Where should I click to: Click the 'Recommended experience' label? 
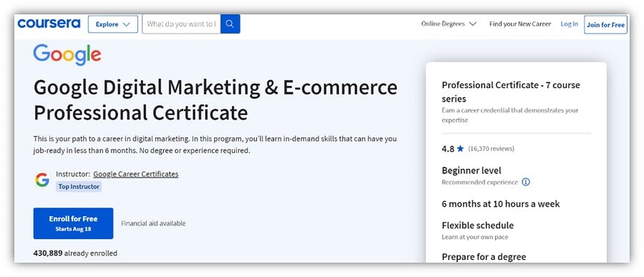point(479,182)
